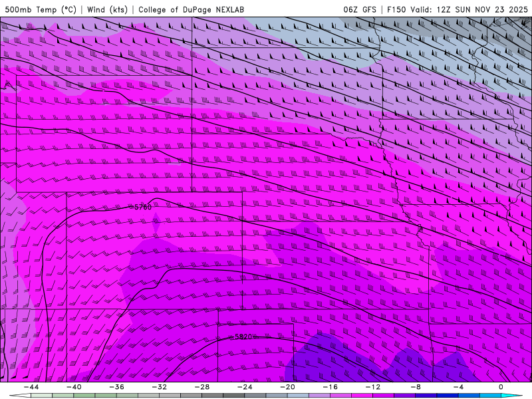Click the -28 color scale tick label

(202, 387)
